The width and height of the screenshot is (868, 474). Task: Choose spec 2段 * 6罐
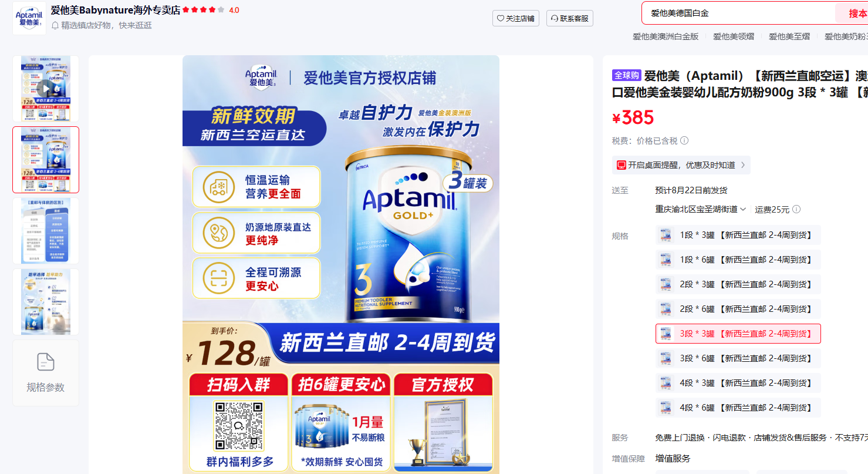tap(738, 309)
